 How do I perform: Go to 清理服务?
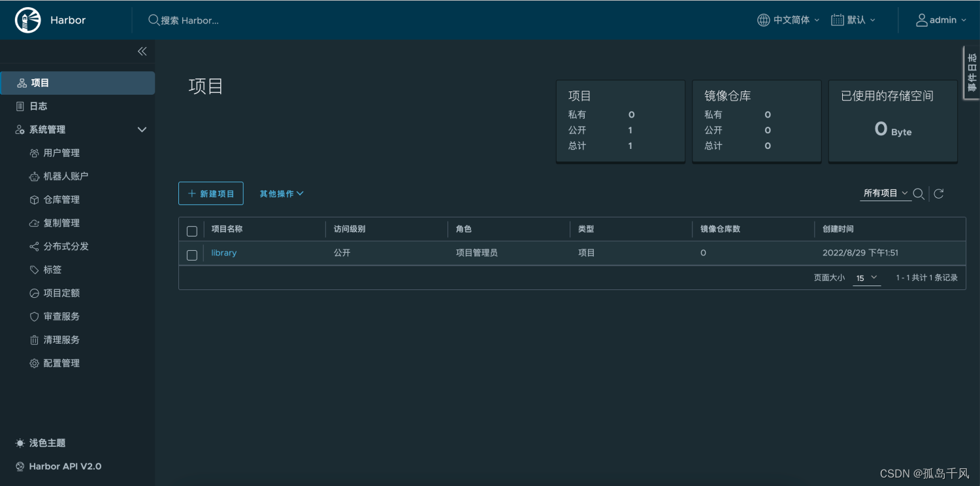point(61,340)
